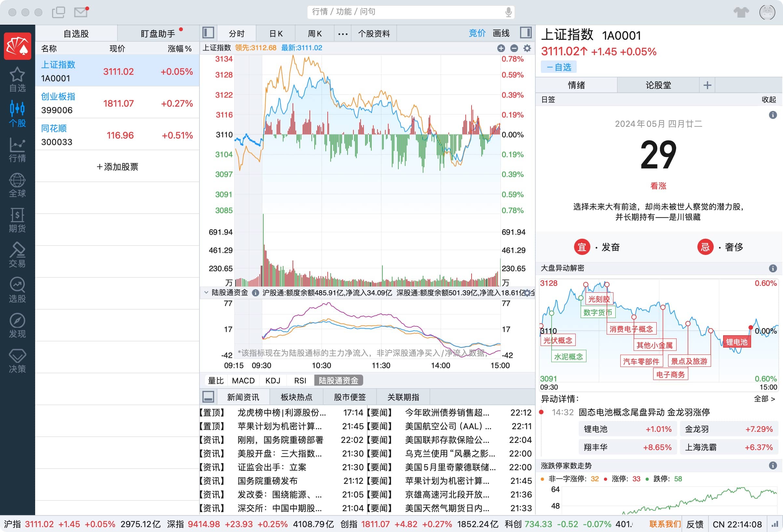Image resolution: width=783 pixels, height=532 pixels.
Task: Zoom in chart with plus icon
Action: (501, 48)
